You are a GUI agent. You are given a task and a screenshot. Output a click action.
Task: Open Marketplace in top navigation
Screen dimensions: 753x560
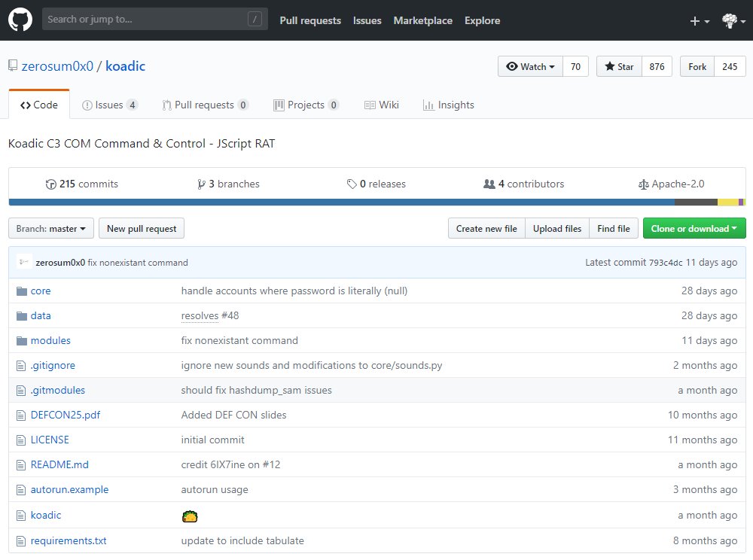[x=422, y=20]
